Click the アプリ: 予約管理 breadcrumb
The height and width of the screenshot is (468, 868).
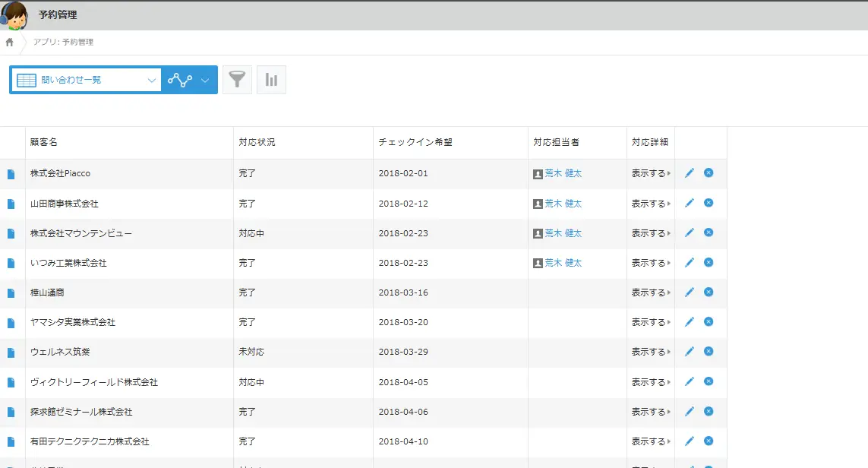pyautogui.click(x=63, y=43)
